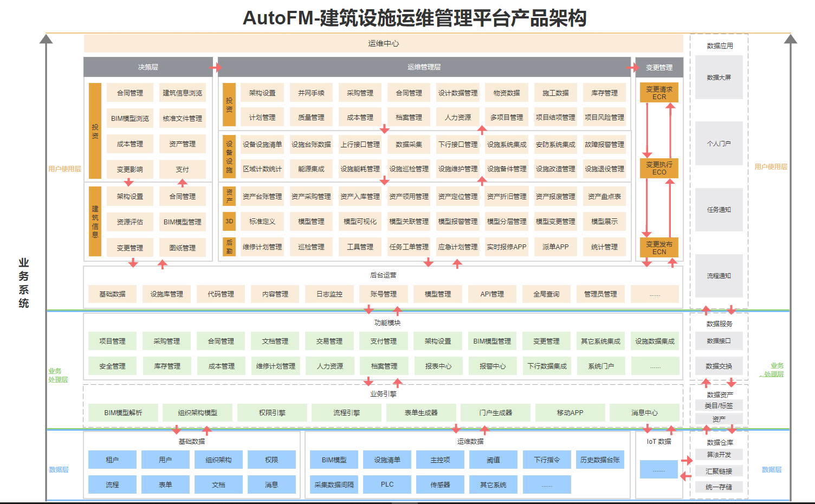Select the 算法开发 box
The width and height of the screenshot is (815, 504).
tap(719, 455)
